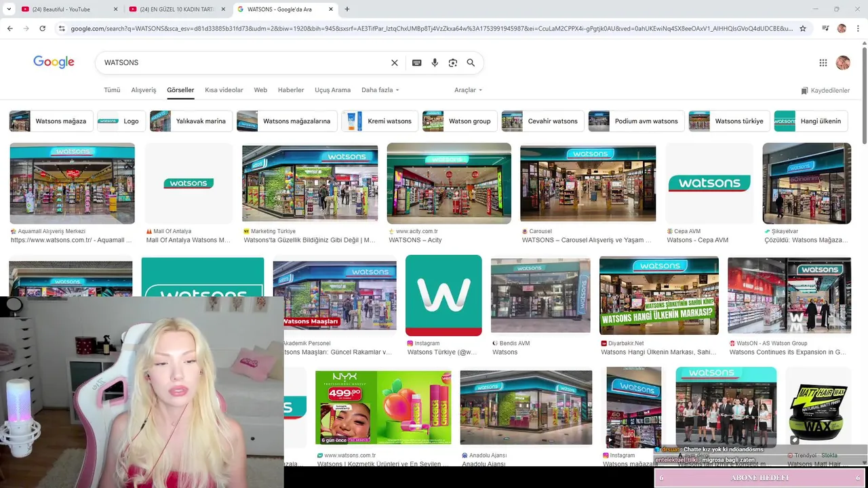The height and width of the screenshot is (488, 868).
Task: Filter by Hangi ülkenin chip
Action: click(810, 121)
